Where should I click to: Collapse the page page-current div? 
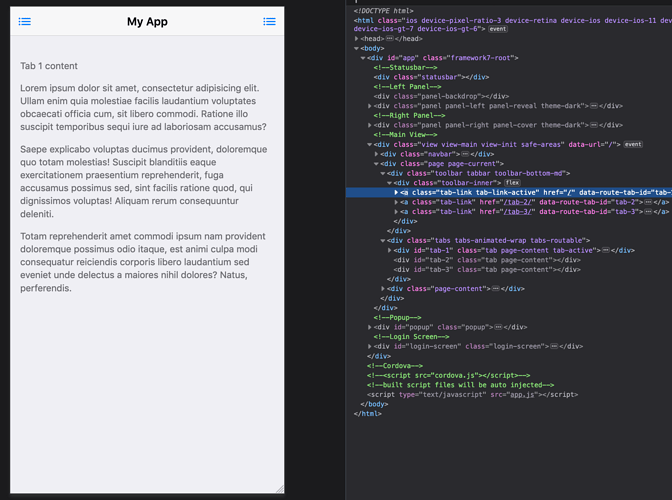376,164
